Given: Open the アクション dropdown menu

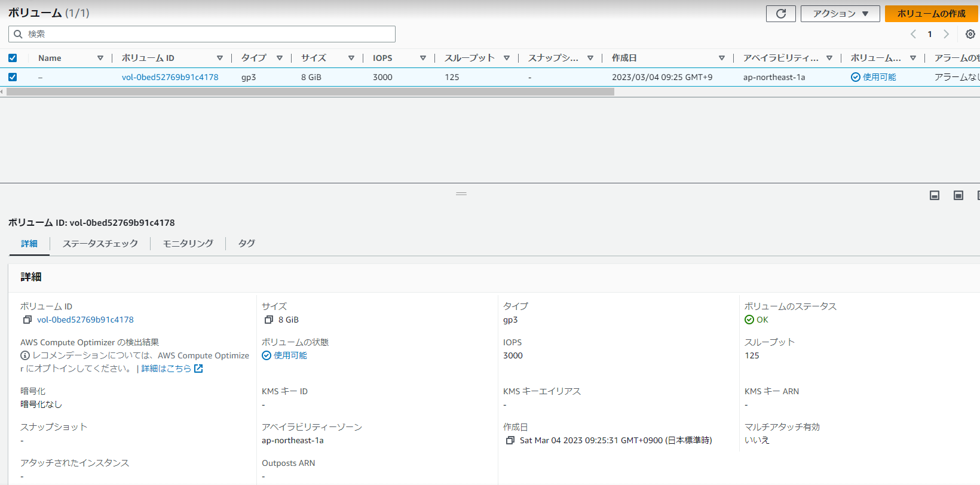Looking at the screenshot, I should point(840,14).
